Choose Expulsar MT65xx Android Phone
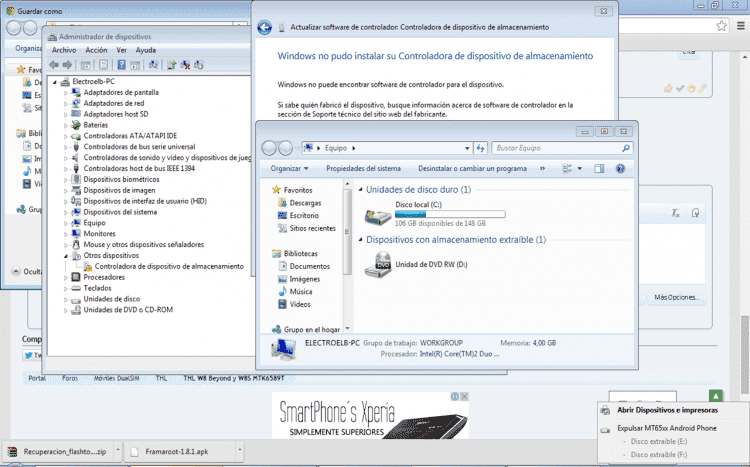Viewport: 750px width, 467px height. [667, 428]
